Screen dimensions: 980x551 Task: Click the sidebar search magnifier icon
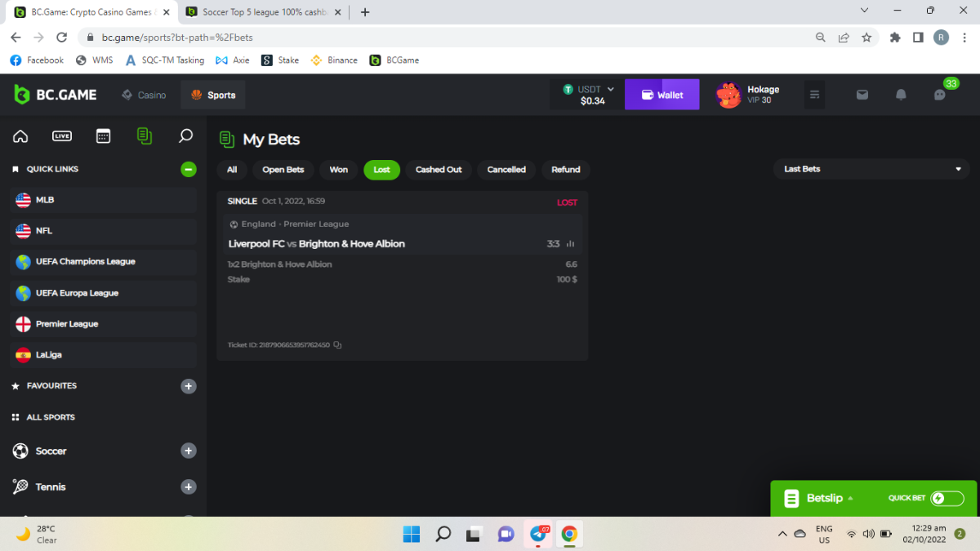185,136
